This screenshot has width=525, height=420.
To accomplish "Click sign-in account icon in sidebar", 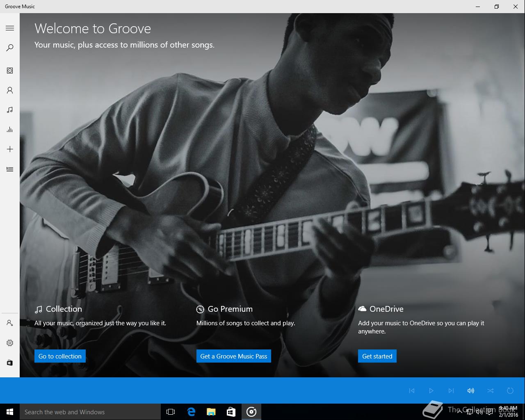I will pyautogui.click(x=10, y=323).
